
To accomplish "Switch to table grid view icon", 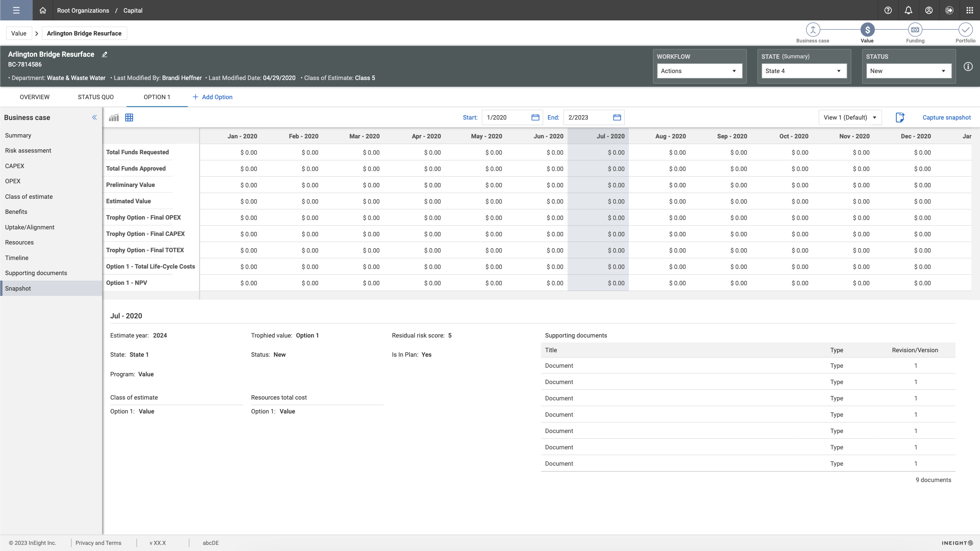I will point(129,118).
